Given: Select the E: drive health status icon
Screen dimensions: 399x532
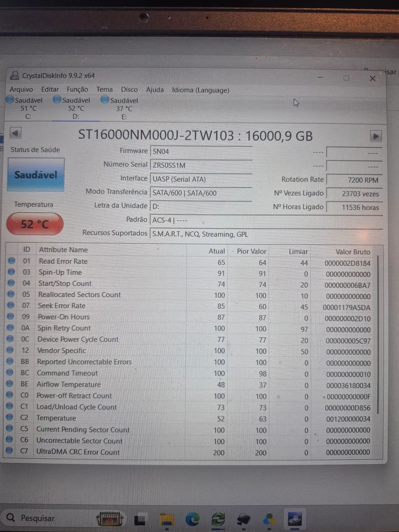Looking at the screenshot, I should pyautogui.click(x=105, y=100).
